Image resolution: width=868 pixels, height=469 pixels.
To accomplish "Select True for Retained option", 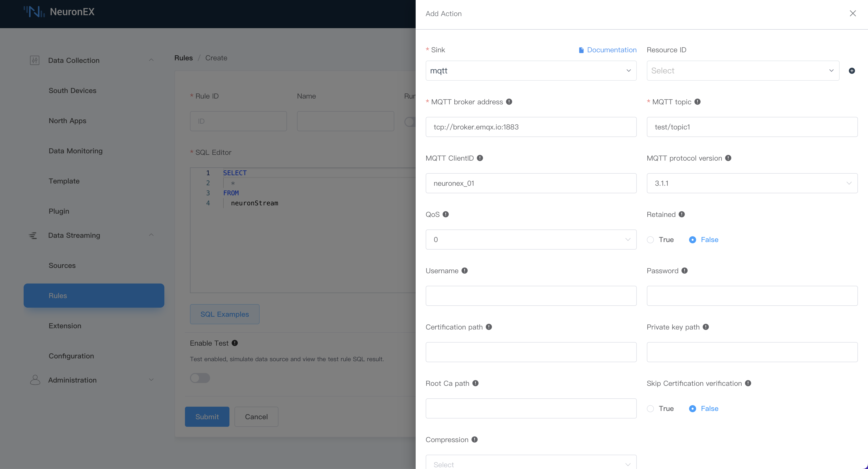I will click(x=651, y=240).
